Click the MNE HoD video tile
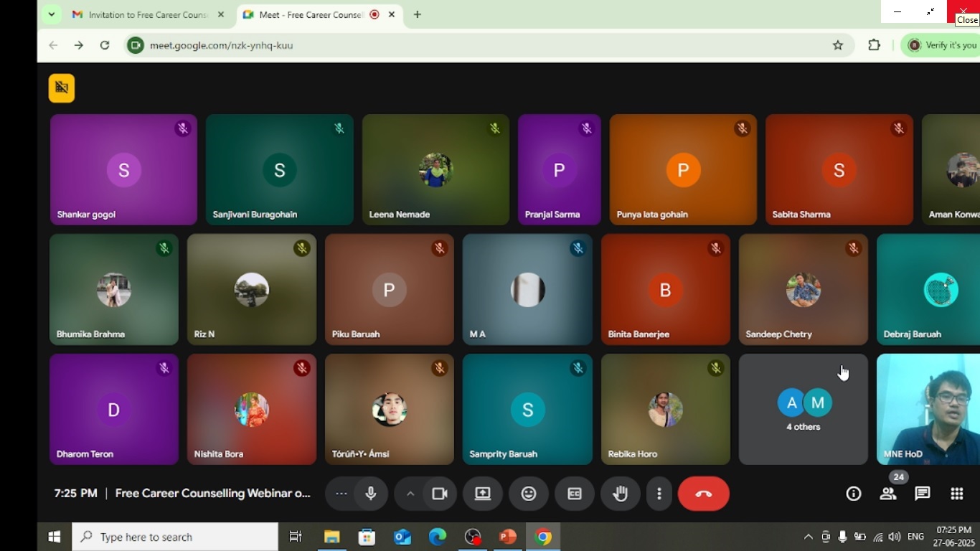This screenshot has width=980, height=551. point(928,410)
